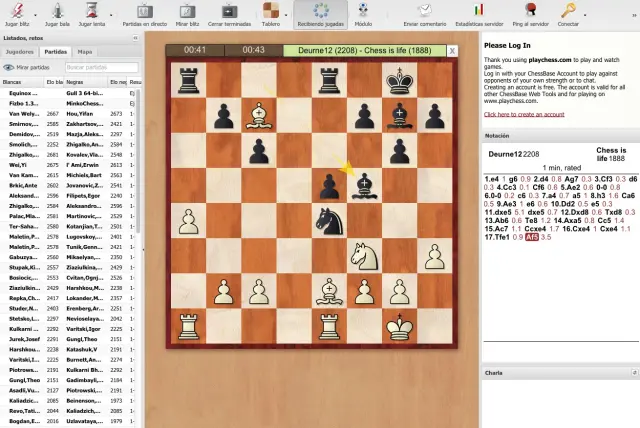Collapse the Listados, retos panel
The width and height of the screenshot is (640, 428).
136,37
